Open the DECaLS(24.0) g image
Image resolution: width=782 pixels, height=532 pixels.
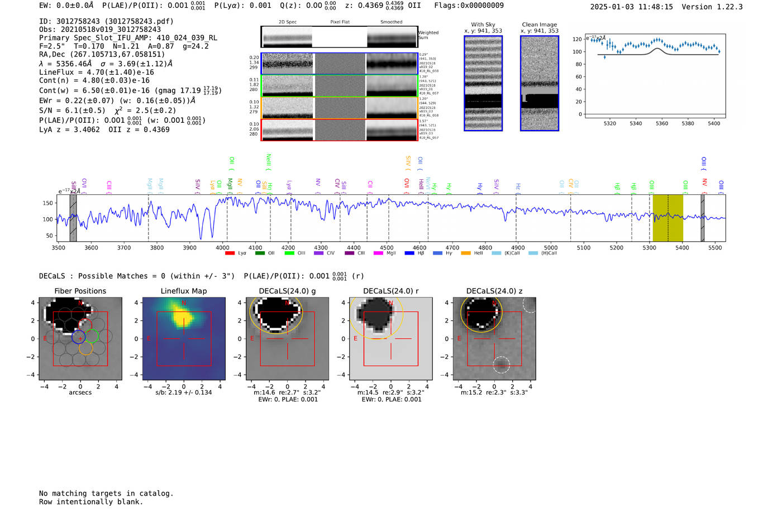click(287, 338)
